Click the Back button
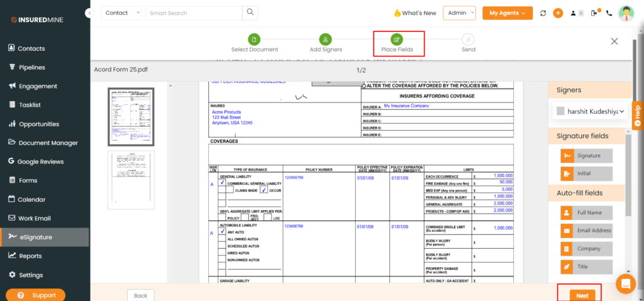Screen dimensions: 644x301 tap(140, 295)
